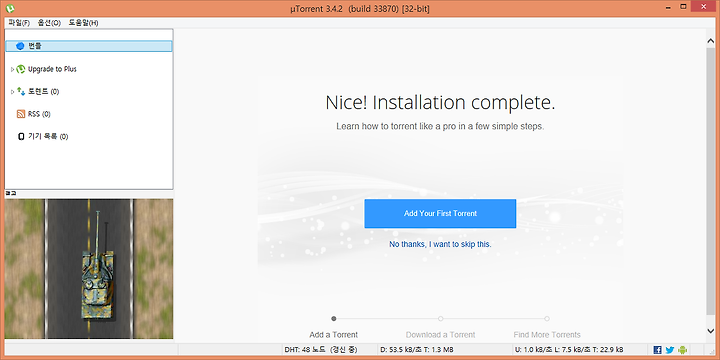Click the D: 53.5 kB/s download status
Screen dimensions: 720x360
point(417,350)
